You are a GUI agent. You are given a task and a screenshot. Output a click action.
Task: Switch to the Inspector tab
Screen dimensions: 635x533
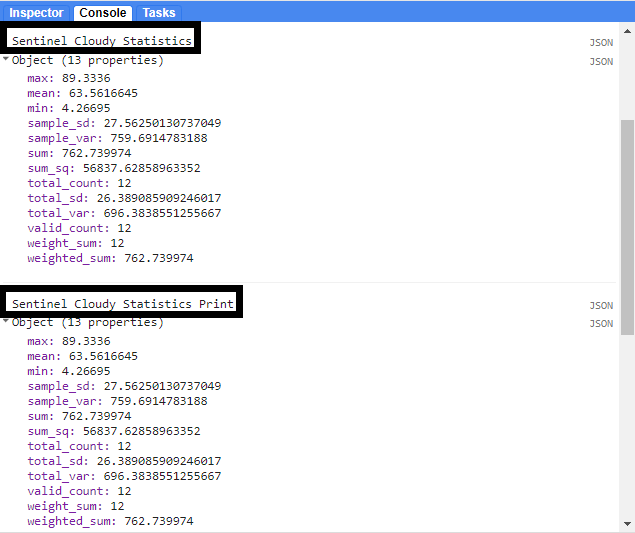click(36, 13)
